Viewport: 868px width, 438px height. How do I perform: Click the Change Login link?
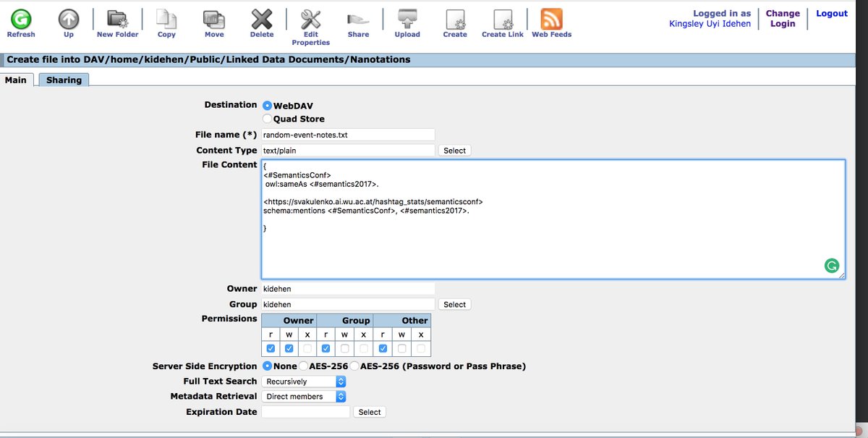click(783, 18)
